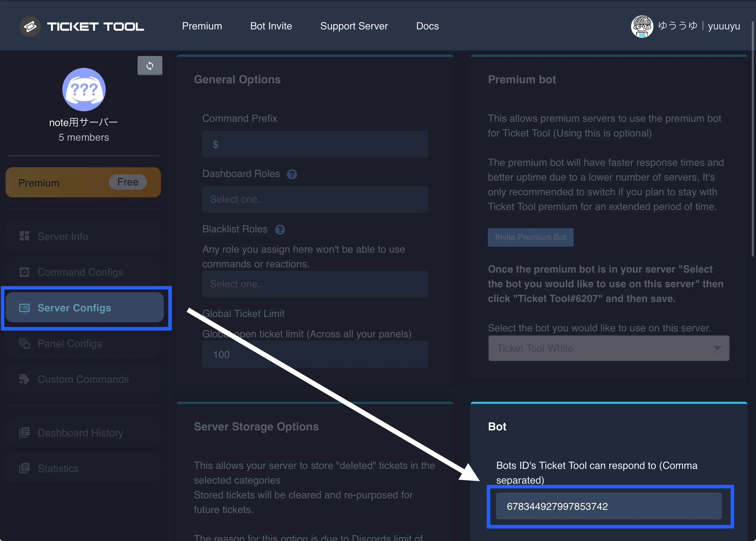This screenshot has height=541, width=756.
Task: Click the General Options heading
Action: [237, 79]
